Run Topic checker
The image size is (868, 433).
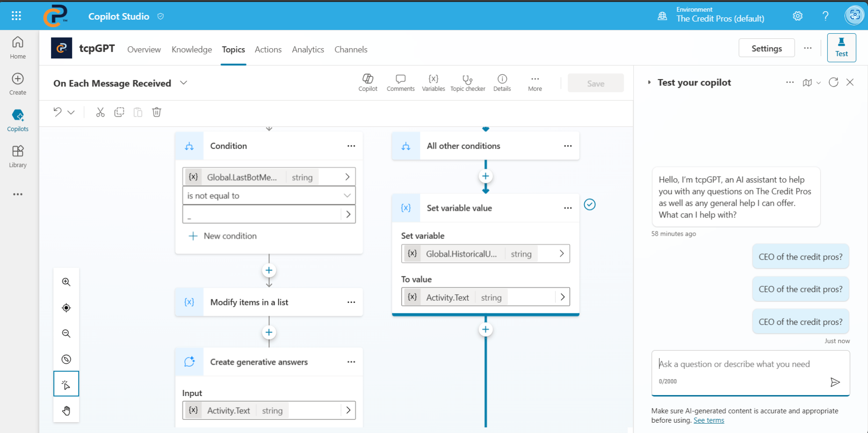point(468,83)
